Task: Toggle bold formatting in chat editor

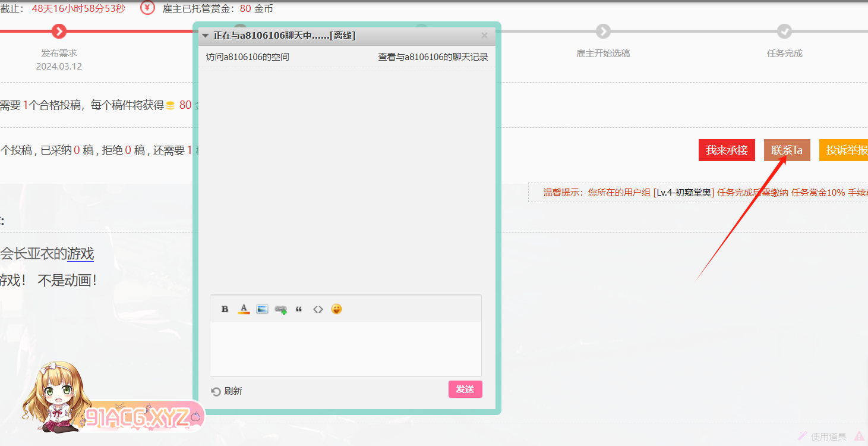Action: tap(225, 309)
